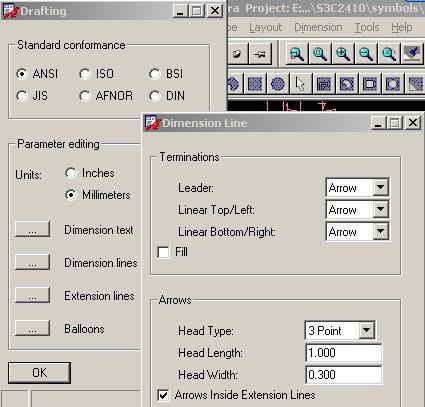Click the circular void shape icon

392,83
